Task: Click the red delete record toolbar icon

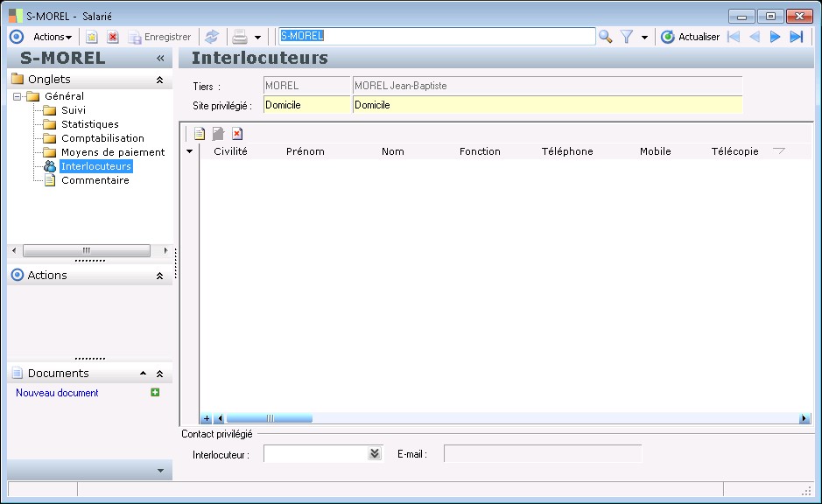Action: [113, 37]
